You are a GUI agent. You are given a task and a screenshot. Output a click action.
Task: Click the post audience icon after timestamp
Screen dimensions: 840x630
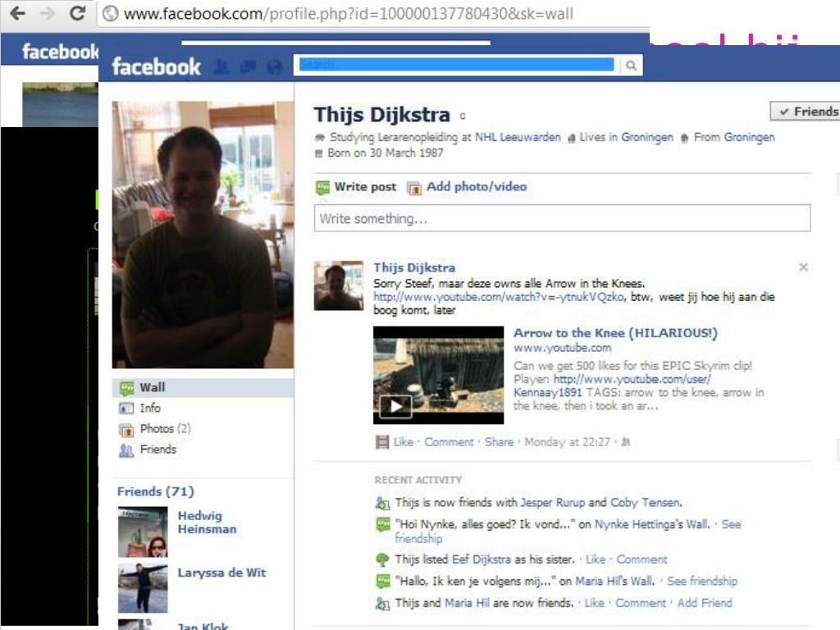coord(625,442)
